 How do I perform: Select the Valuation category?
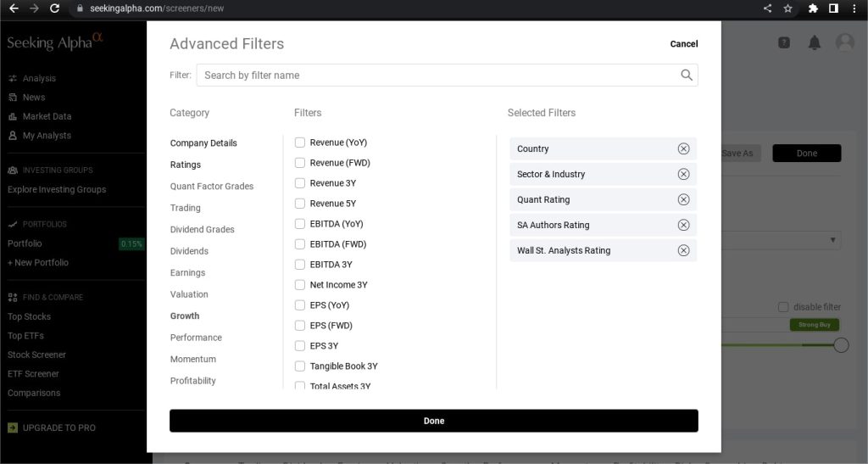189,294
